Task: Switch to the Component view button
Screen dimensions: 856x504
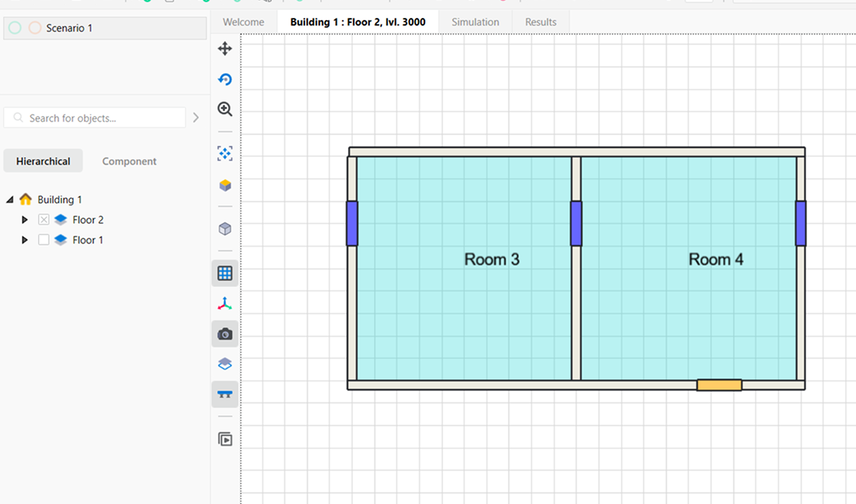Action: click(129, 161)
